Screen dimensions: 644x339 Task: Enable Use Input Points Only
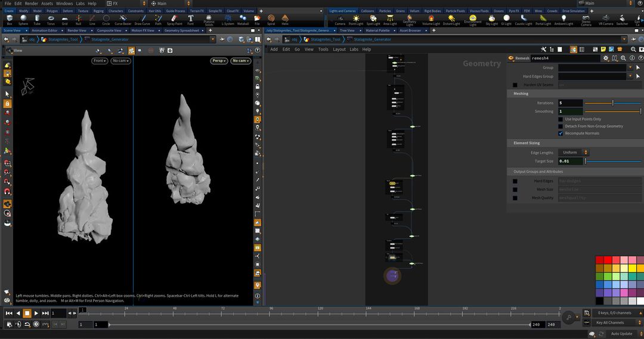561,119
